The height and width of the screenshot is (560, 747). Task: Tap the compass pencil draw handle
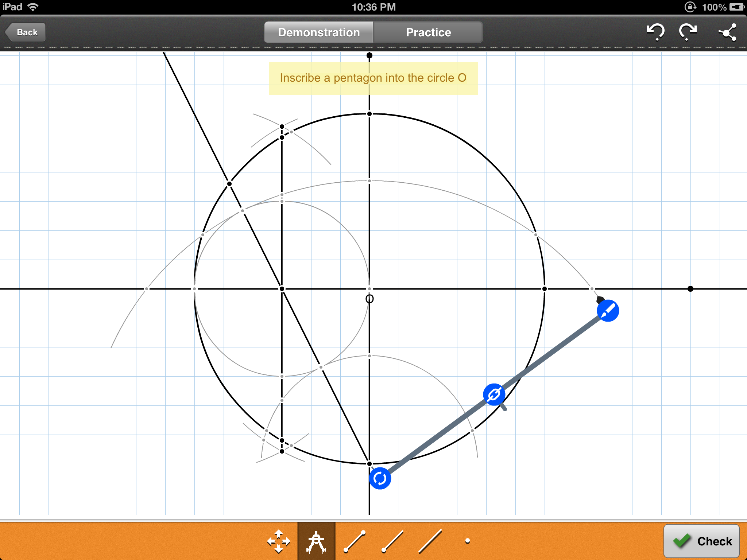click(608, 311)
